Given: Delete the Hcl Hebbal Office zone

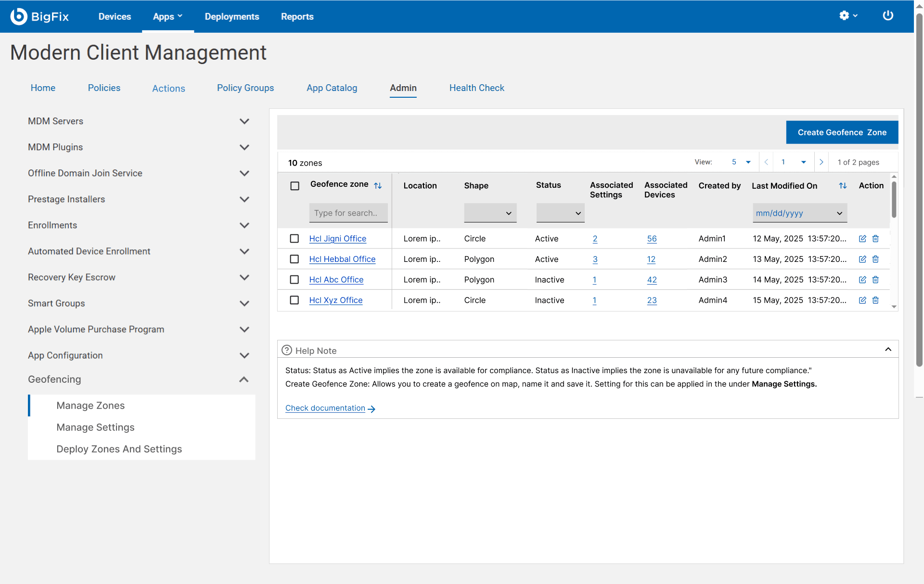Looking at the screenshot, I should pos(875,259).
